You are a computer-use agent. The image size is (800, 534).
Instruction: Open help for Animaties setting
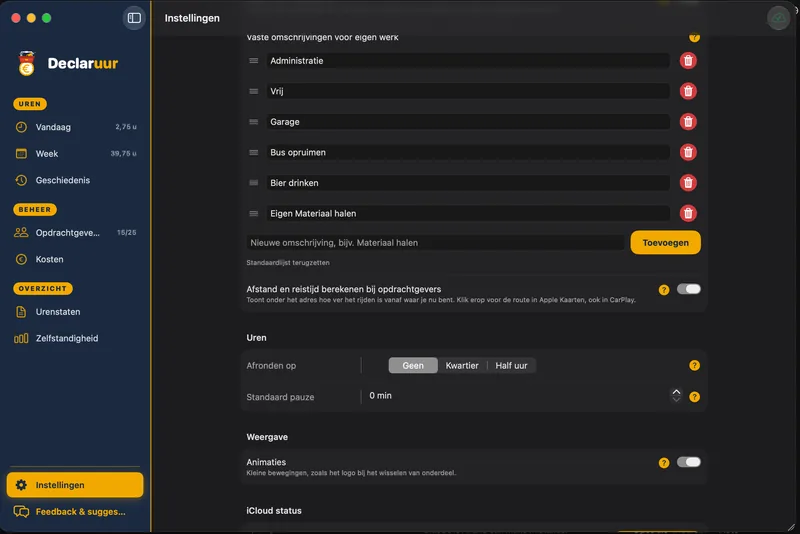(x=664, y=463)
